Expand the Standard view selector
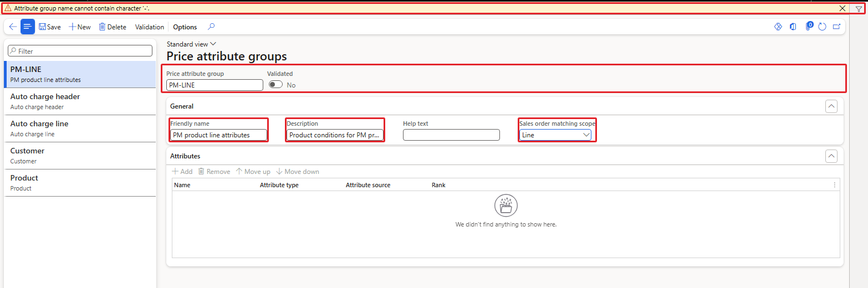 191,44
